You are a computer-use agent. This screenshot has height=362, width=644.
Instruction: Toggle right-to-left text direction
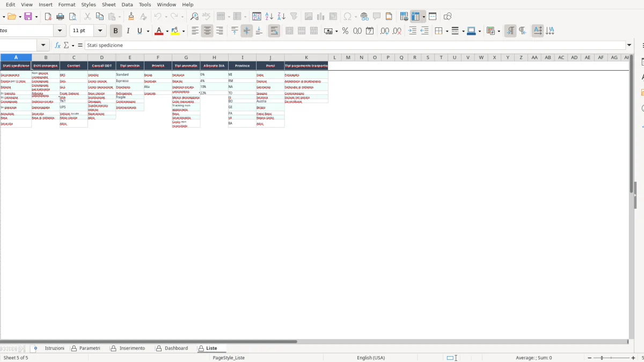(x=522, y=31)
